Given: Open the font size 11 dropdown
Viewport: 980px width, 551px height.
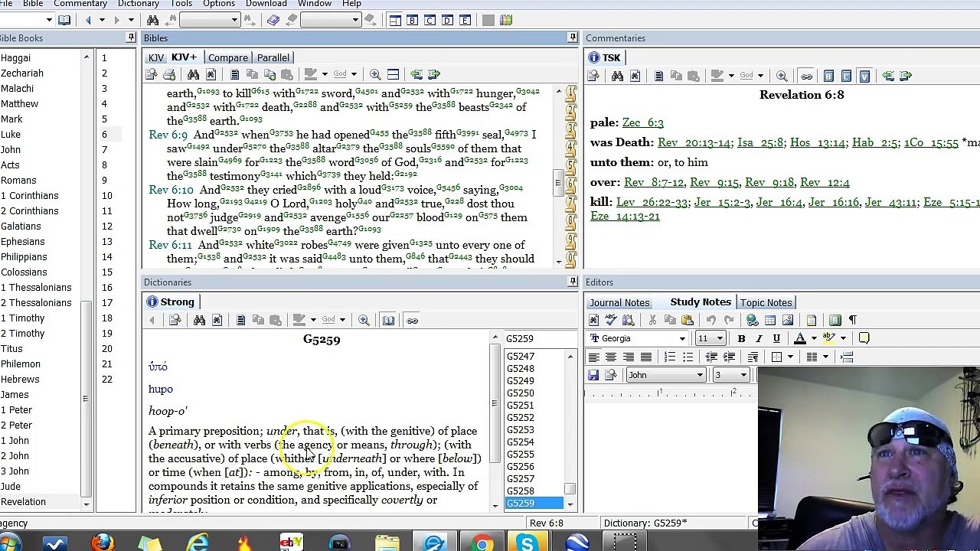Looking at the screenshot, I should (x=720, y=338).
